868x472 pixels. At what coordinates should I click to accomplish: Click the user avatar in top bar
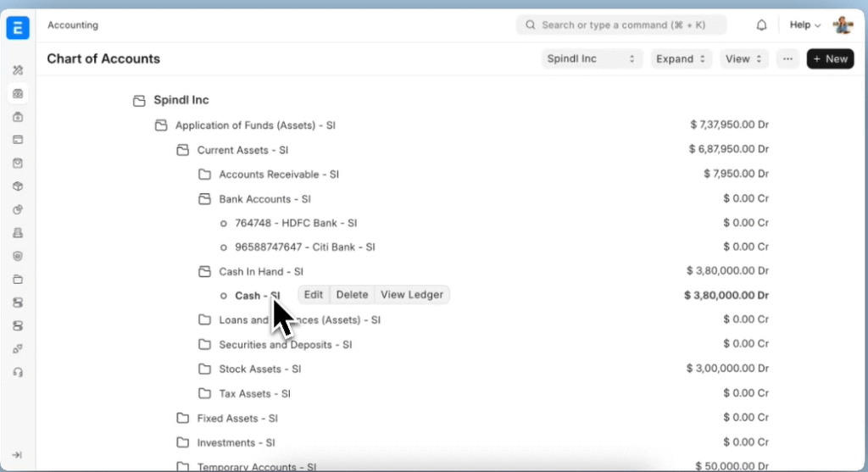pyautogui.click(x=843, y=25)
